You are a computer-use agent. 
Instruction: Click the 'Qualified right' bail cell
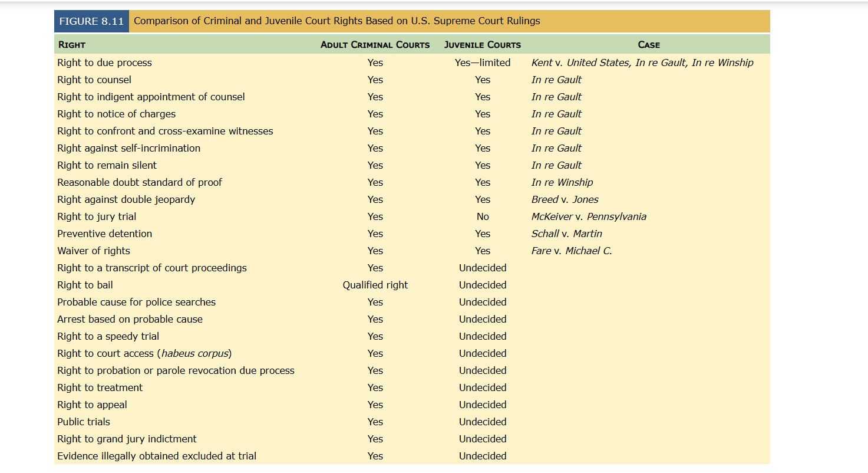point(375,285)
